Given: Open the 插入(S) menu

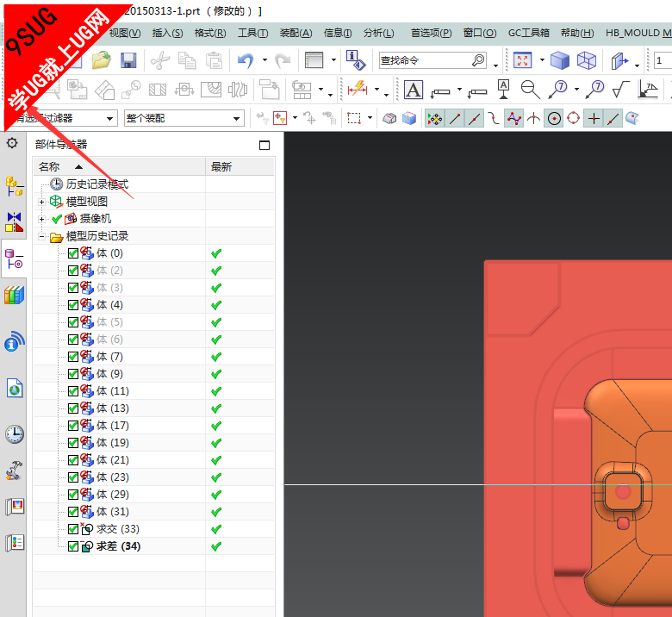Looking at the screenshot, I should click(167, 33).
